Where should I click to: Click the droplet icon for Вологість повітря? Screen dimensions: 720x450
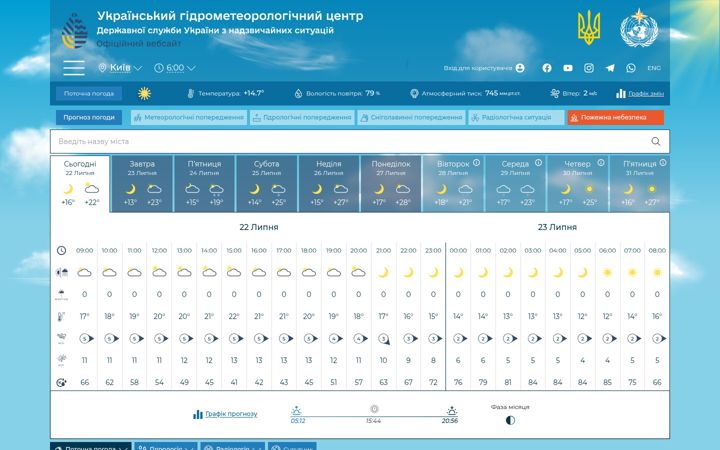coord(298,94)
